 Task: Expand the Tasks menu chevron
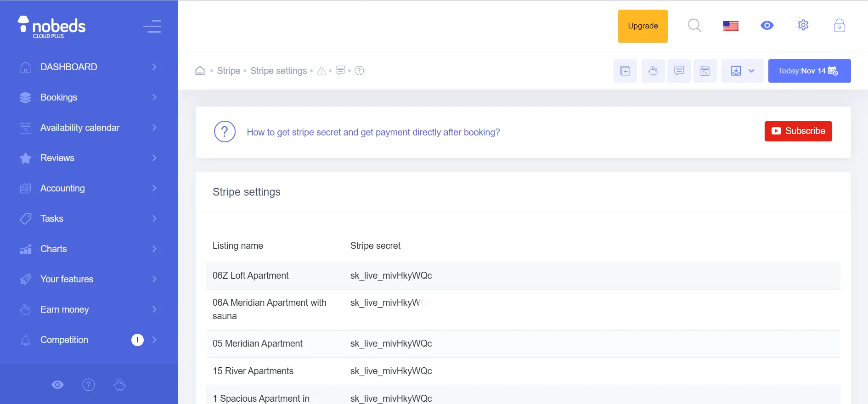154,219
